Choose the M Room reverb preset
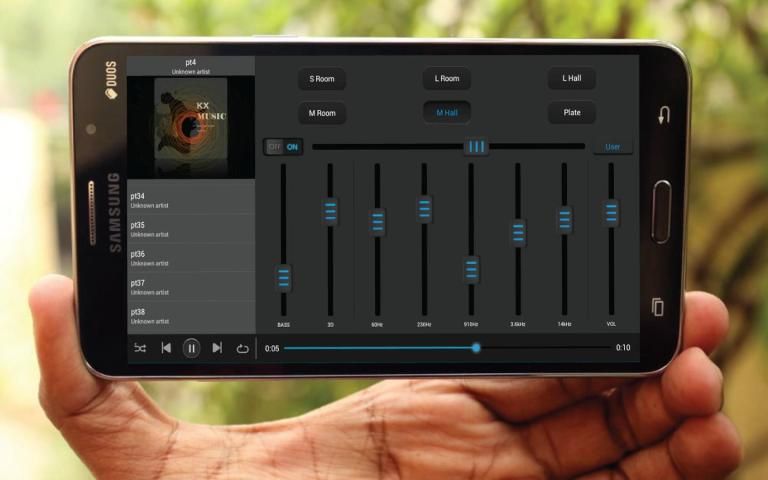The image size is (768, 480). click(322, 113)
